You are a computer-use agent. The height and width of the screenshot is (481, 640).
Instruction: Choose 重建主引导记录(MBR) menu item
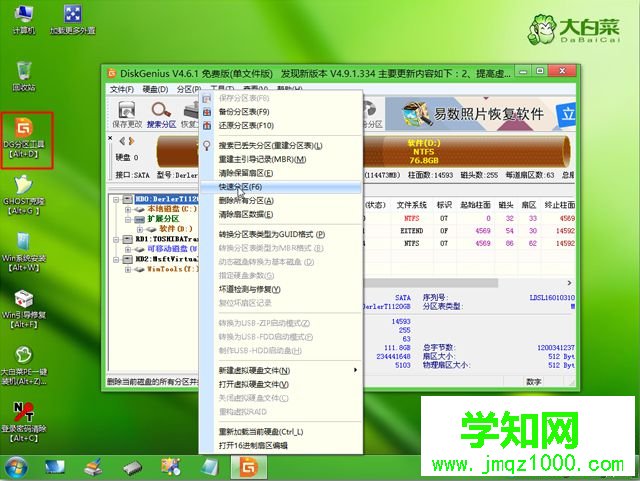tap(280, 159)
